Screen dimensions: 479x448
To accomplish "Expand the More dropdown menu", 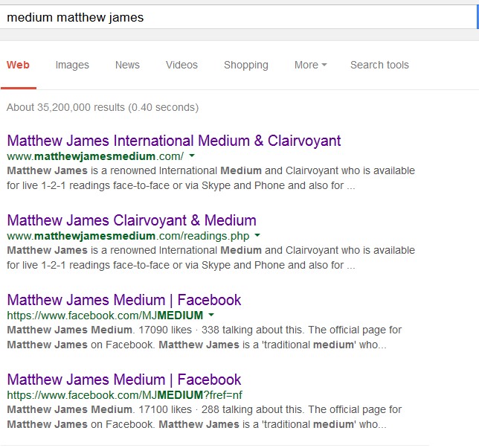I will coord(310,65).
